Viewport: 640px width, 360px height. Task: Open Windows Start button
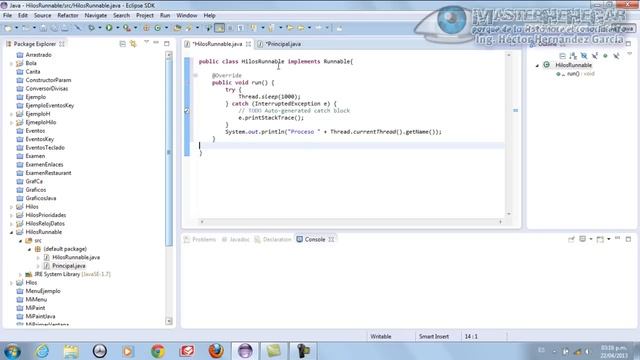coord(12,351)
